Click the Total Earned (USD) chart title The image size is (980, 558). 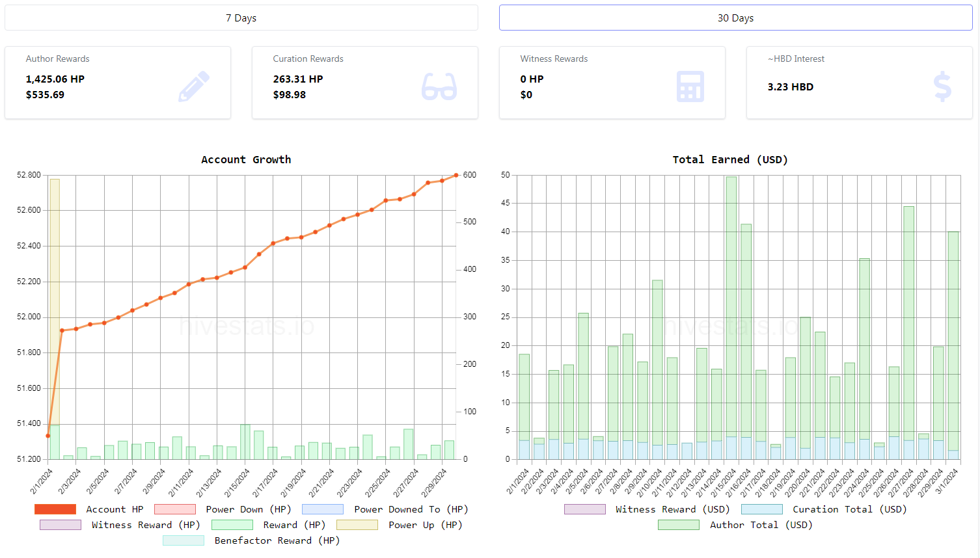point(730,159)
